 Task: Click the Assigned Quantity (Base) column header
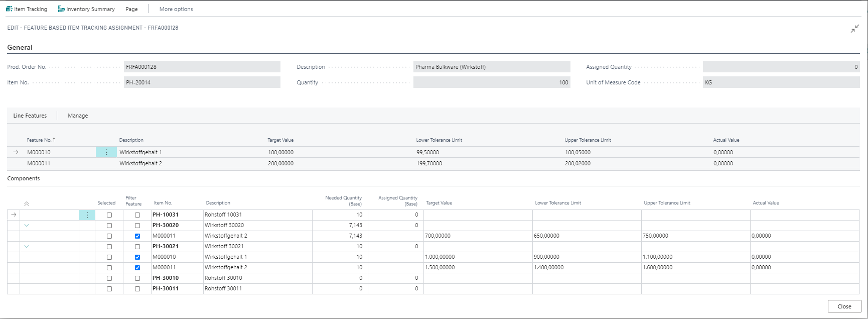tap(398, 201)
